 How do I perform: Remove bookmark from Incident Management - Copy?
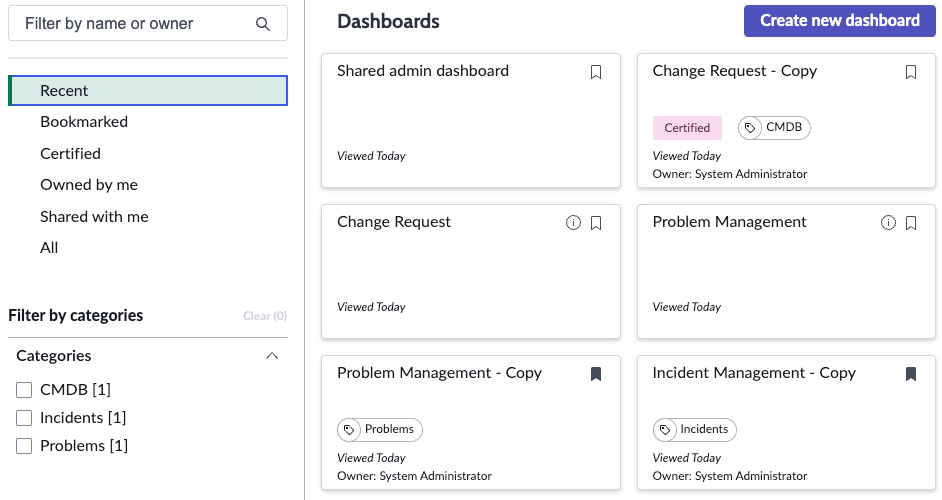[x=911, y=374]
